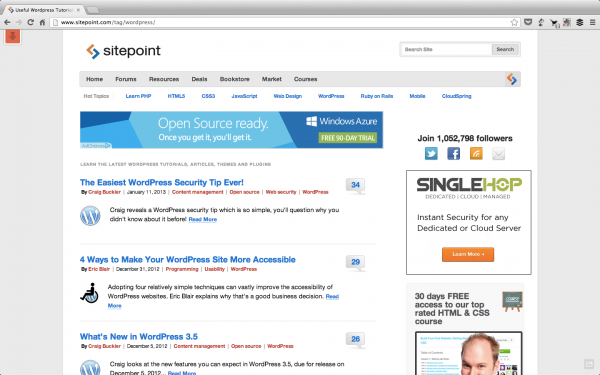Select the Ruby on Rails hot topic
The width and height of the screenshot is (600, 375).
(377, 96)
